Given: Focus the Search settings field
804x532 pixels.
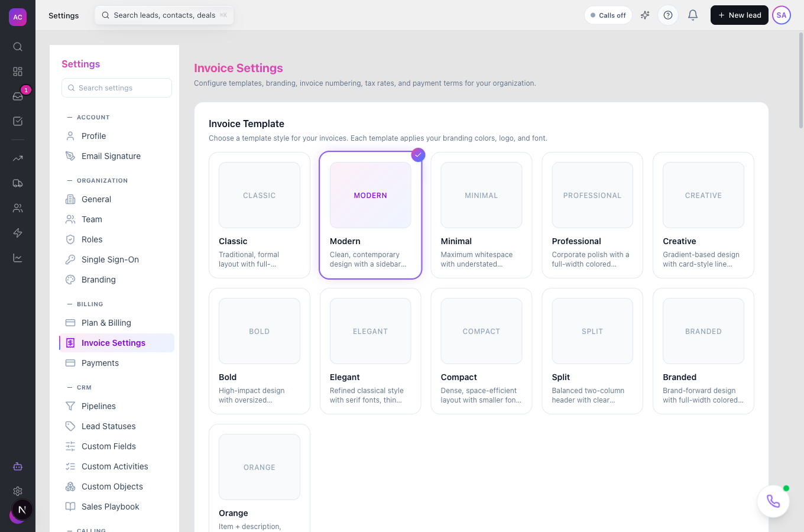Looking at the screenshot, I should (x=116, y=88).
